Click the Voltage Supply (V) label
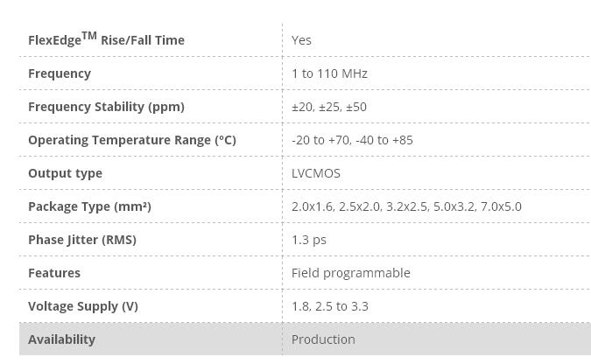This screenshot has width=591, height=364. click(x=83, y=306)
